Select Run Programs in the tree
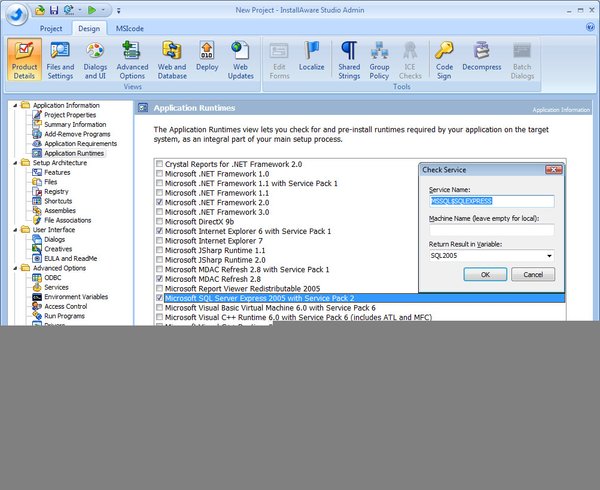Image resolution: width=600 pixels, height=490 pixels. (x=64, y=316)
